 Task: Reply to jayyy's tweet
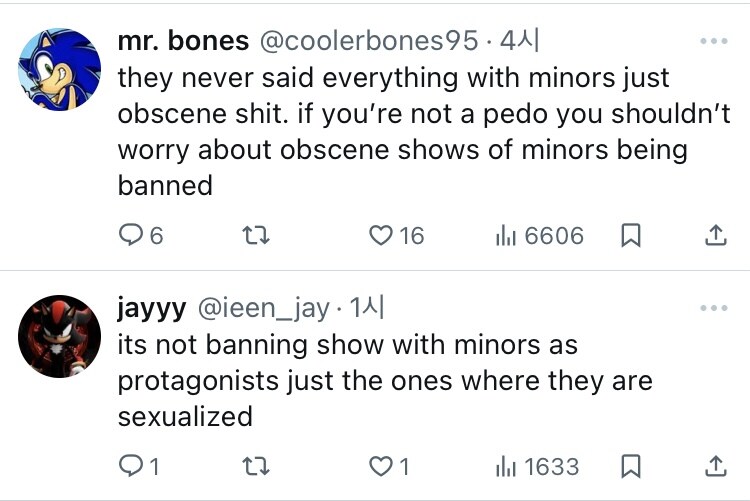coord(131,466)
